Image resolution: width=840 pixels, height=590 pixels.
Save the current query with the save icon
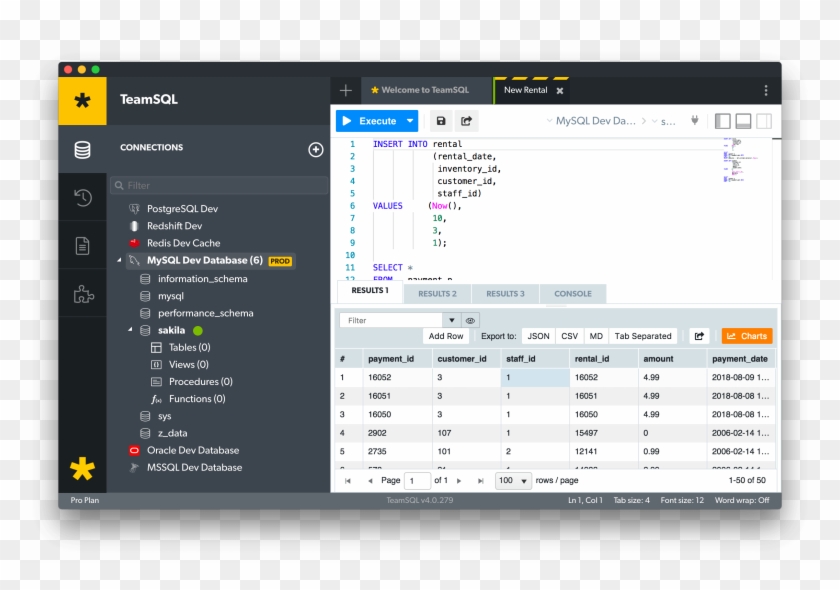point(440,120)
